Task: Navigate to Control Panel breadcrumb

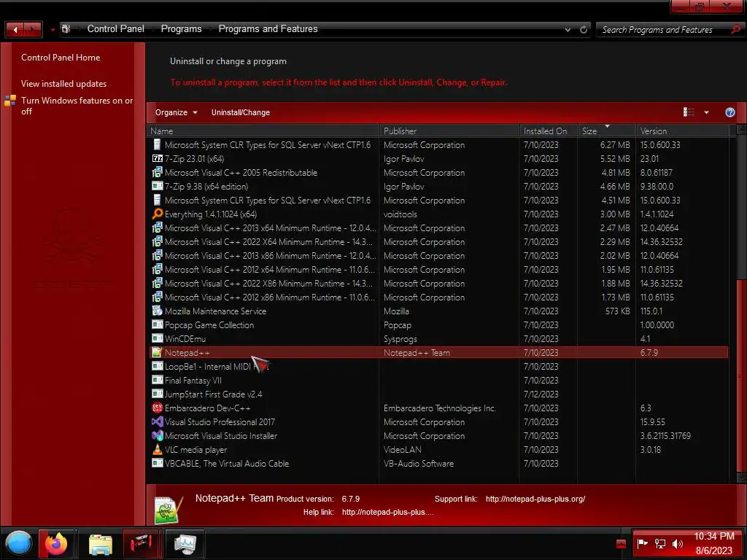Action: (116, 29)
